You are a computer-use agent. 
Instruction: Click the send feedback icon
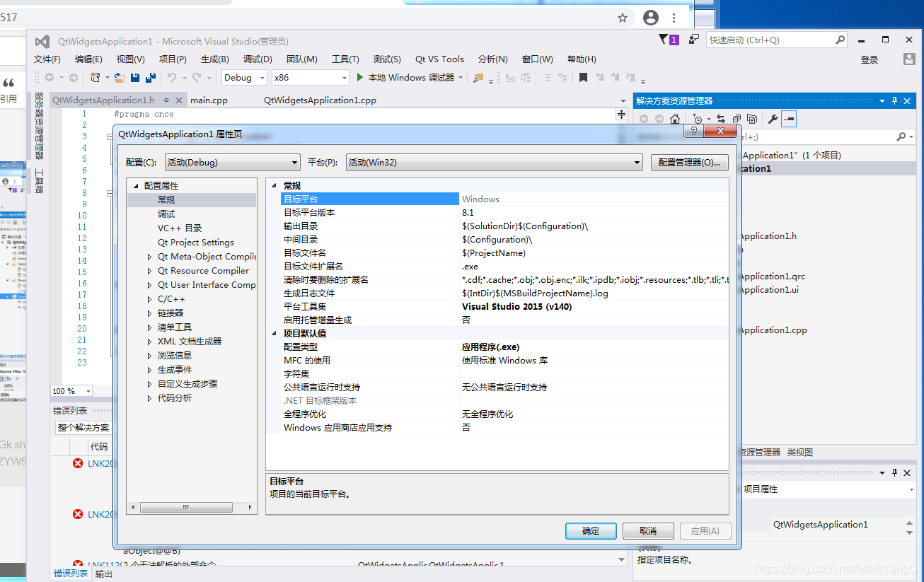click(694, 40)
